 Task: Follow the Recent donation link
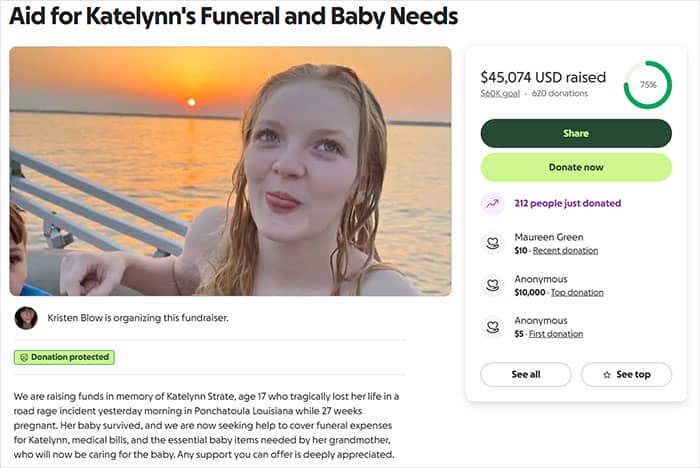(x=565, y=251)
